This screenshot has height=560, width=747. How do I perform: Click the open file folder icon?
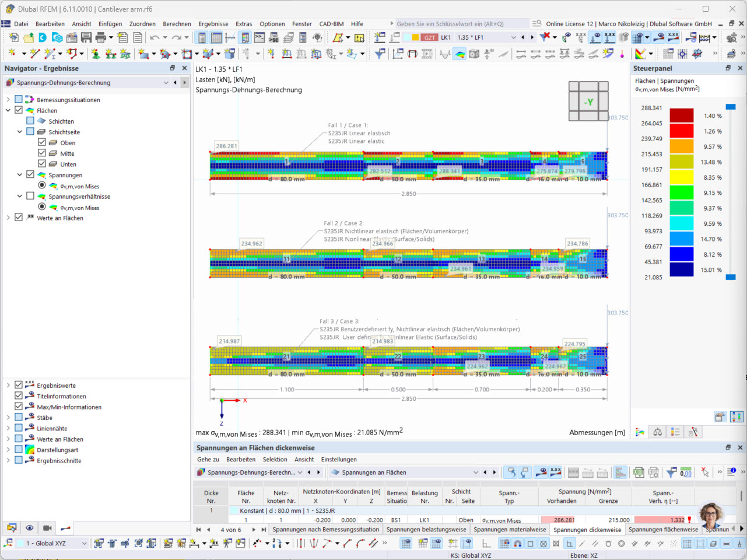pos(28,37)
